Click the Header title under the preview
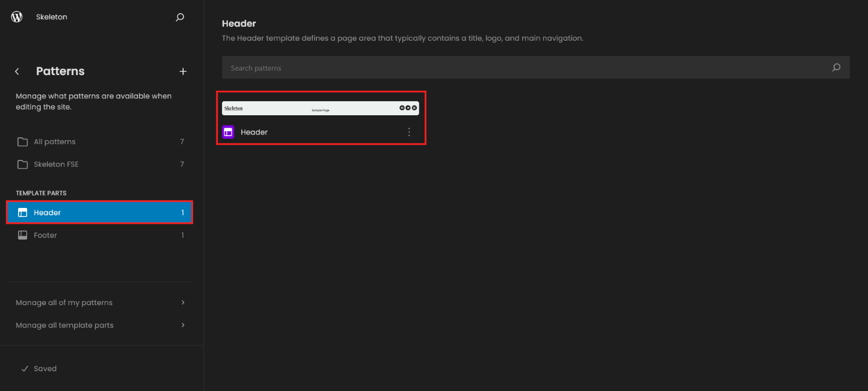Viewport: 868px width, 391px height. [x=254, y=132]
